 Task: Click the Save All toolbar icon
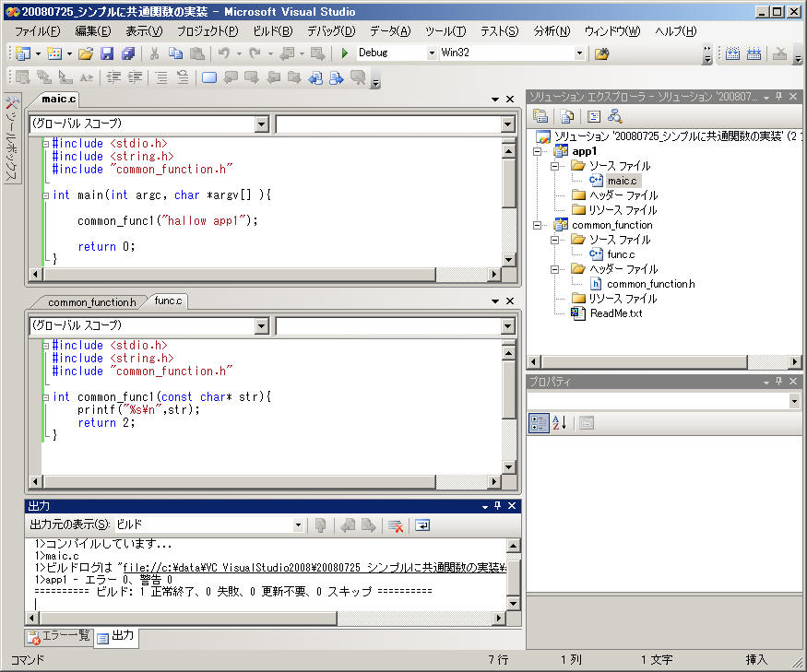(127, 53)
